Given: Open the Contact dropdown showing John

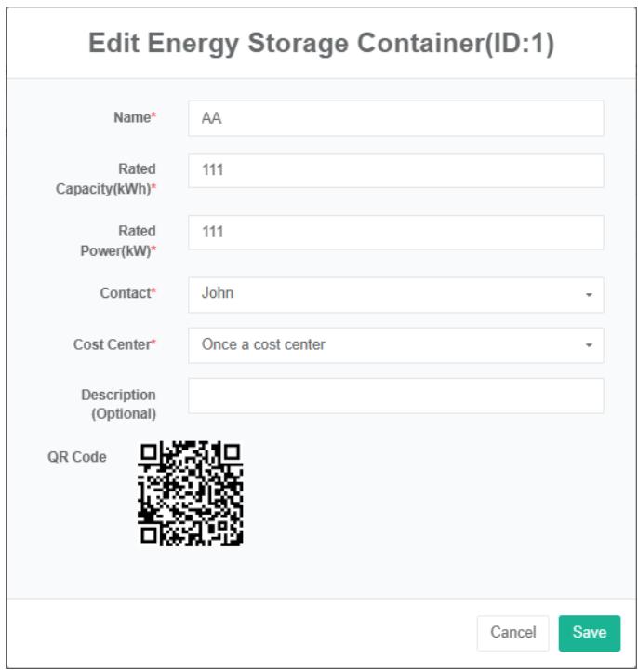Looking at the screenshot, I should 386,294.
